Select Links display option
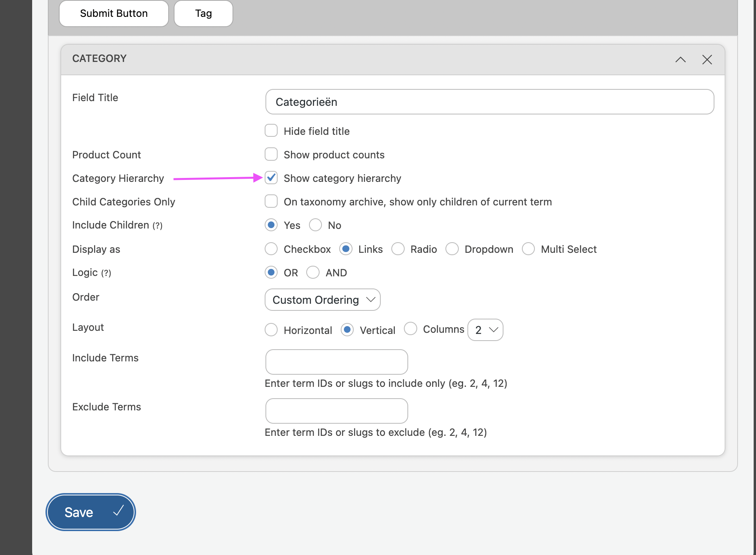The height and width of the screenshot is (555, 756). pos(346,249)
